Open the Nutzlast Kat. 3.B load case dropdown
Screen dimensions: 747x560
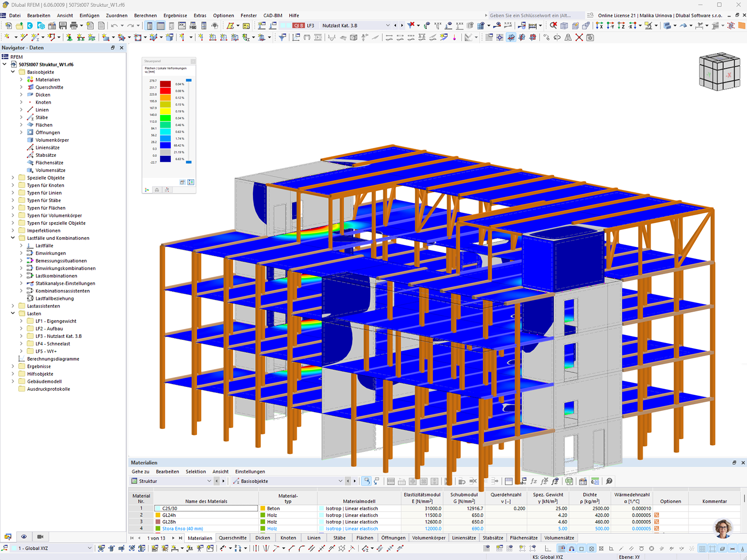tap(388, 25)
